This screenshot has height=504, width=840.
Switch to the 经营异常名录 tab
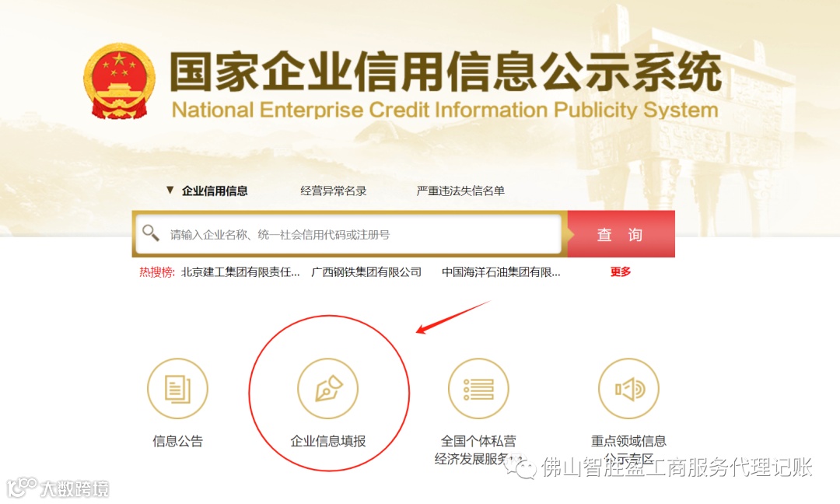pos(333,191)
